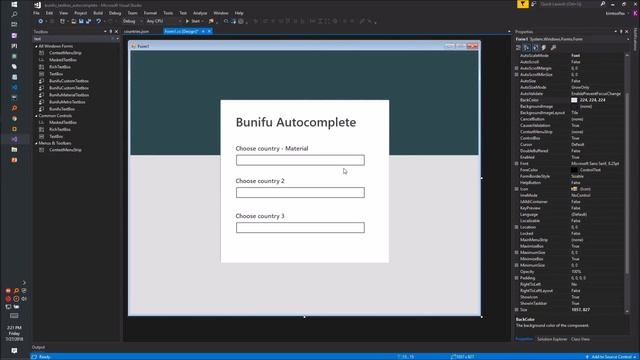Click the navigate backward toolbar icon
This screenshot has height=360, width=640.
click(40, 21)
